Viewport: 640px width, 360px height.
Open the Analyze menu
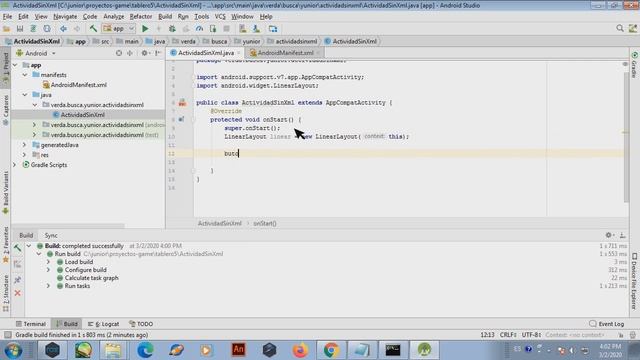[x=113, y=16]
